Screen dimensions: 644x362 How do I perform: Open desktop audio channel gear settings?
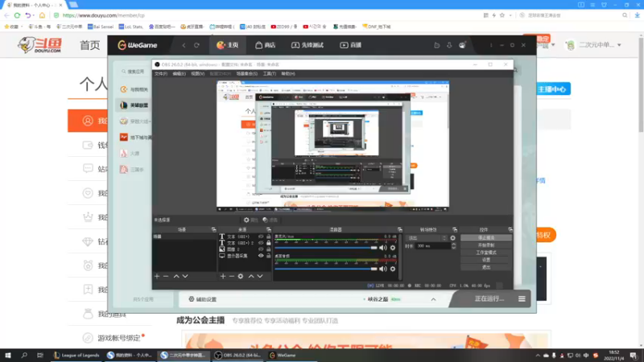click(393, 269)
